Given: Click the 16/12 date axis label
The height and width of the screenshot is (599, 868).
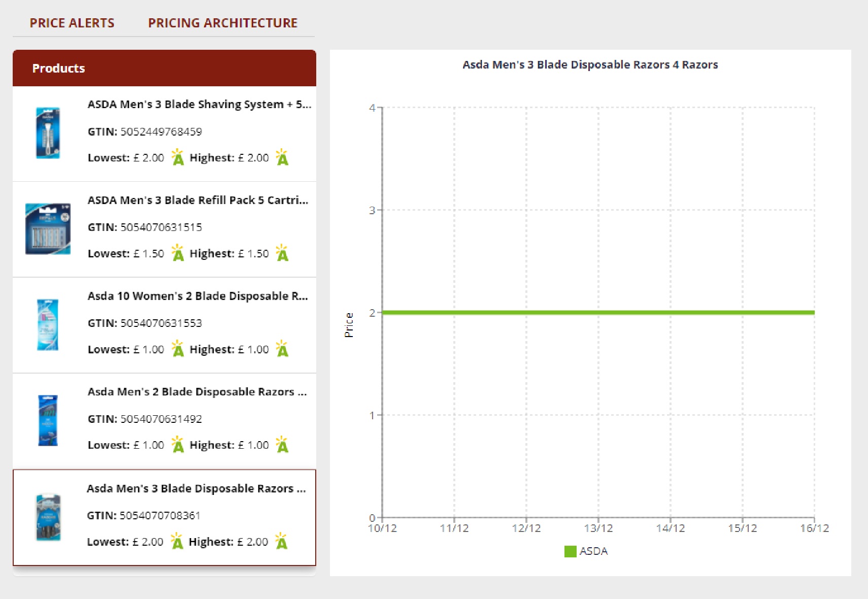Looking at the screenshot, I should click(815, 528).
